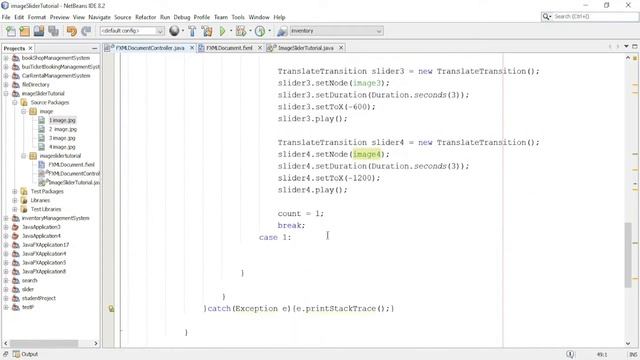Click the Output label in status bar
This screenshot has height=360, width=640.
[29, 354]
